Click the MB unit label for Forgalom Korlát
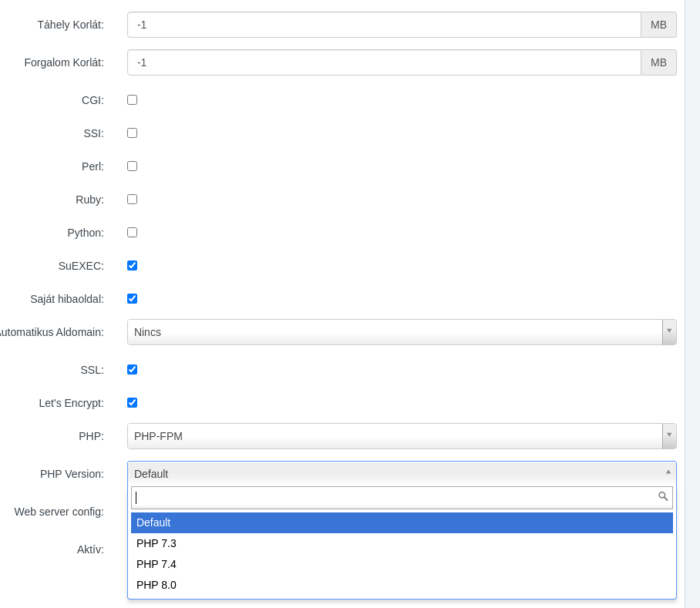The width and height of the screenshot is (700, 608). pyautogui.click(x=658, y=62)
